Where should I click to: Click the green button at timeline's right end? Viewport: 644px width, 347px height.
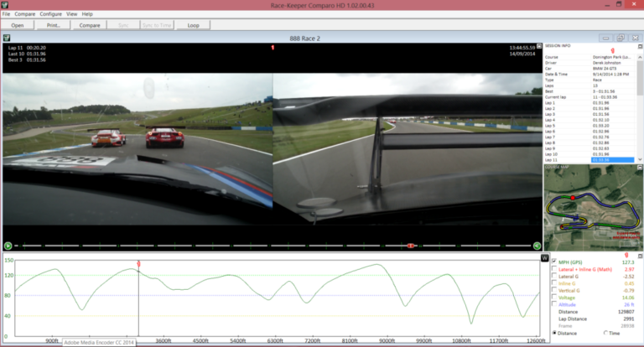(537, 246)
